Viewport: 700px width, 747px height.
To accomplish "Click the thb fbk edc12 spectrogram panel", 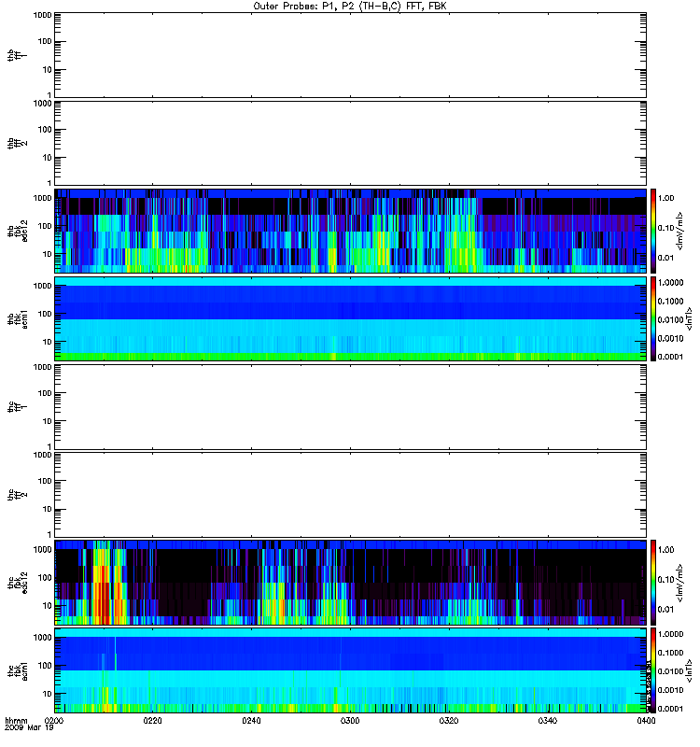I will 350,231.
